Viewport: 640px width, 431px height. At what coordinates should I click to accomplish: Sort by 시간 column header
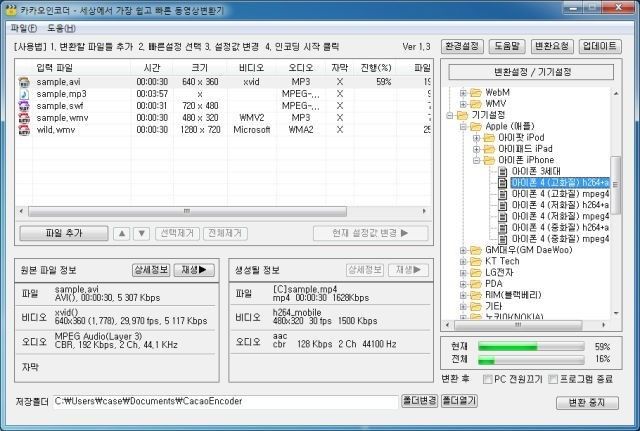[152, 68]
